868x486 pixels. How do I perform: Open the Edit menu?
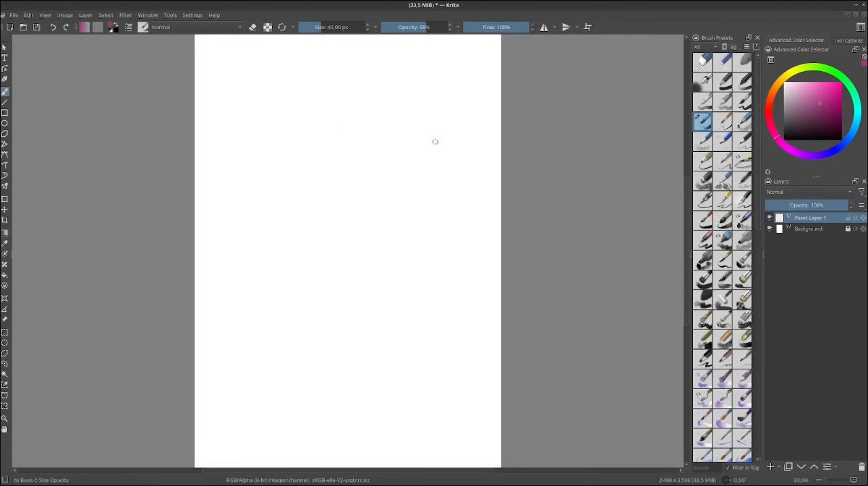click(x=28, y=15)
